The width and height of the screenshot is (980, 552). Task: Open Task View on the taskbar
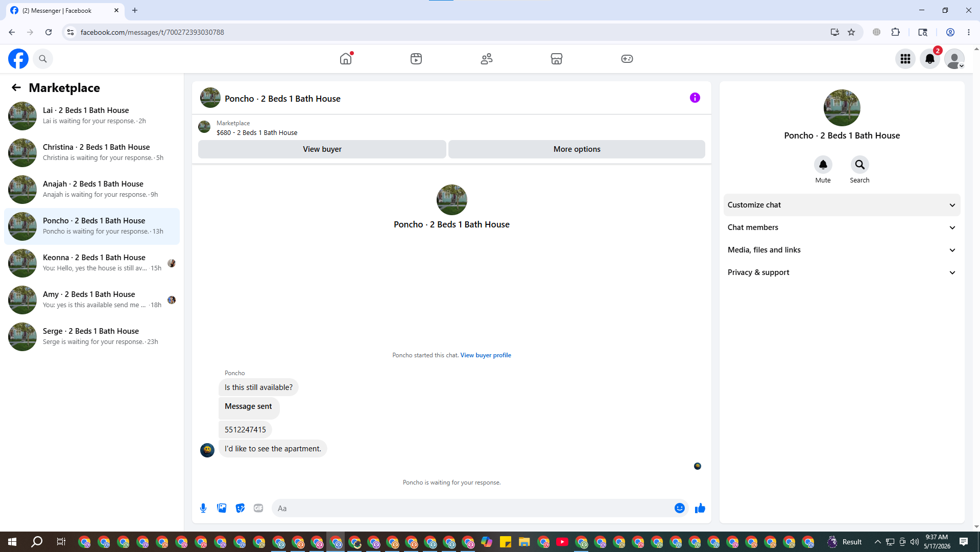(61, 542)
